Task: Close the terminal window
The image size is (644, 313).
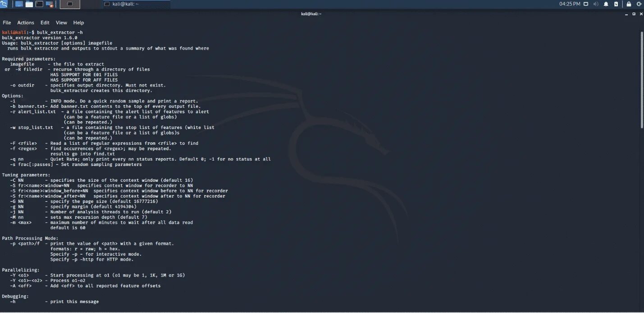Action: pyautogui.click(x=640, y=14)
